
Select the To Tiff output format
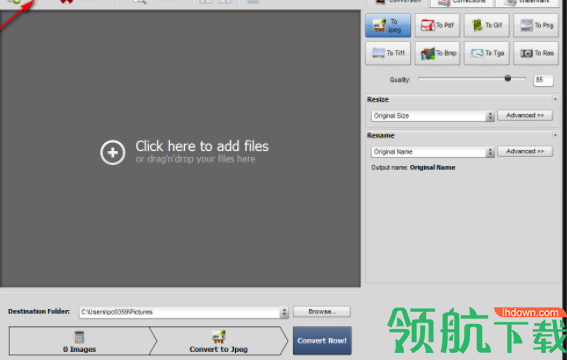(388, 53)
